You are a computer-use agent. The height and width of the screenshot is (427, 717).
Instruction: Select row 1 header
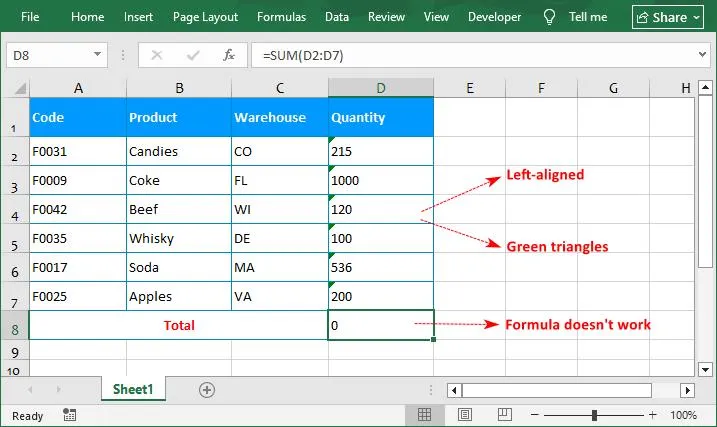click(14, 117)
